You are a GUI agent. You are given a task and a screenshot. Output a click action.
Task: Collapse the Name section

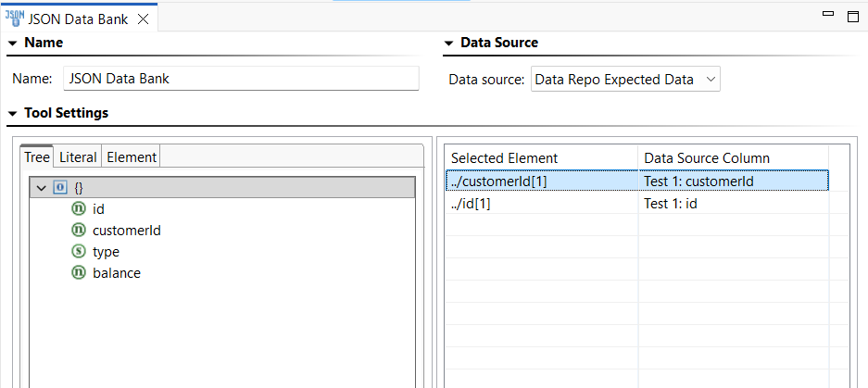13,43
